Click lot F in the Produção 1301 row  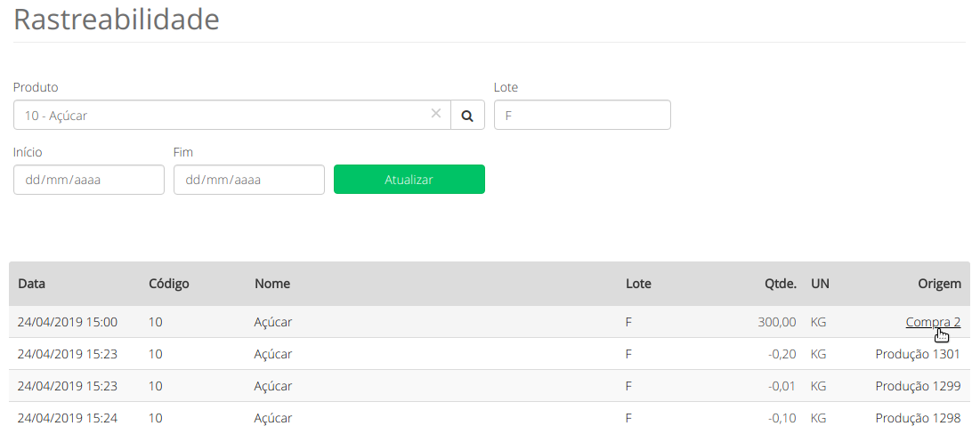coord(628,354)
